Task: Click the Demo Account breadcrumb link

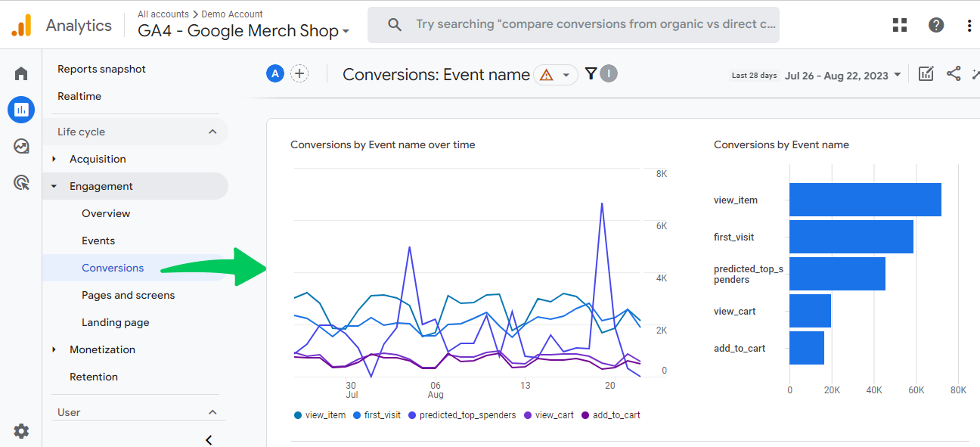Action: pos(232,14)
